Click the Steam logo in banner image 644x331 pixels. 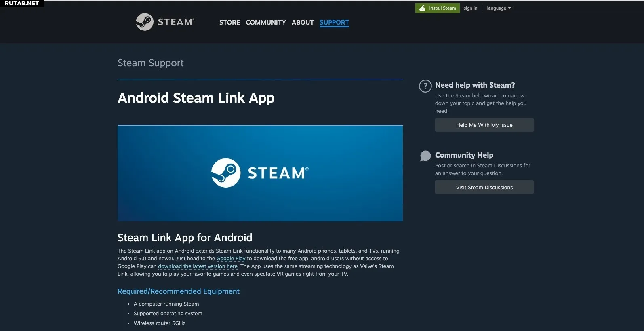coord(259,173)
